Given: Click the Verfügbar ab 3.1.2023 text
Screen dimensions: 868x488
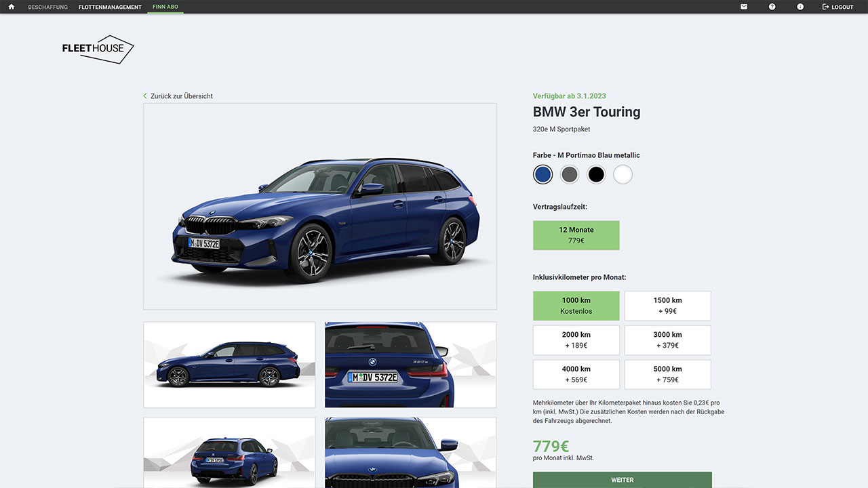Looking at the screenshot, I should [570, 96].
